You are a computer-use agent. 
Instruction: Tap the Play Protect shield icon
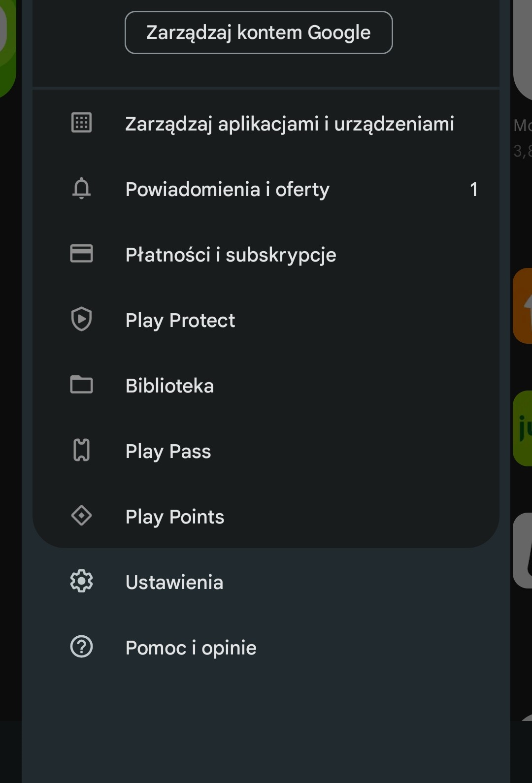pyautogui.click(x=81, y=320)
